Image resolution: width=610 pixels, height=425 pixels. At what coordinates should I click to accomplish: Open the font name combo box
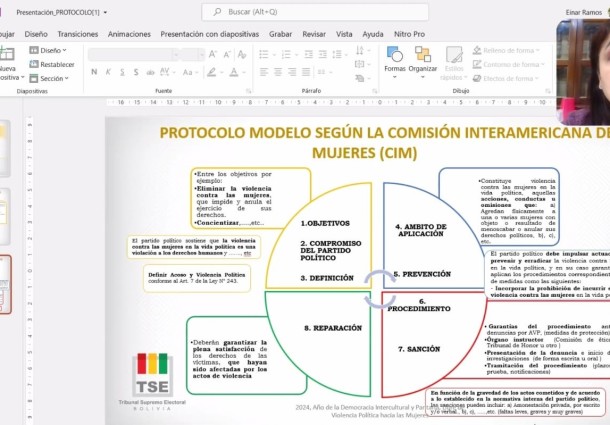132,54
